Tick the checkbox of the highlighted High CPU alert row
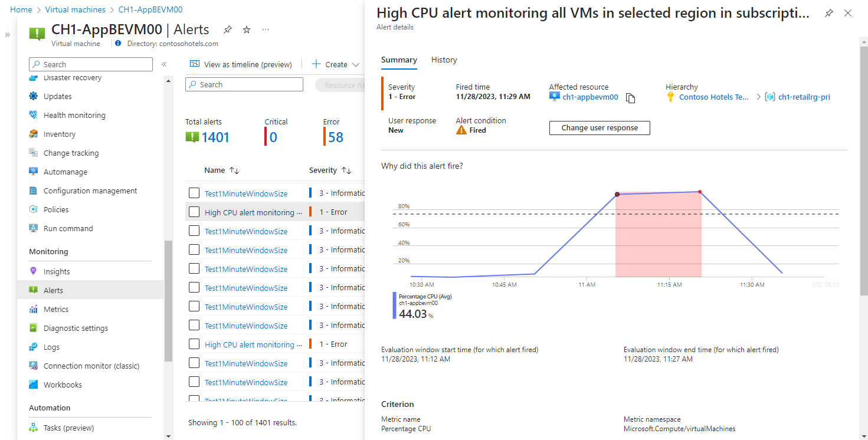The image size is (868, 440). pyautogui.click(x=194, y=212)
